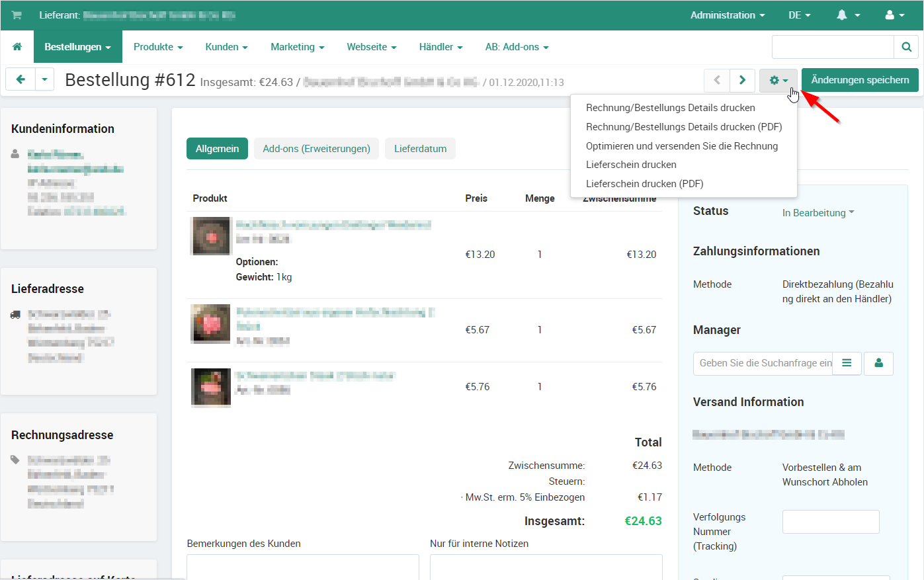Select Lieferschein drucken (PDF)
The width and height of the screenshot is (924, 580).
645,184
